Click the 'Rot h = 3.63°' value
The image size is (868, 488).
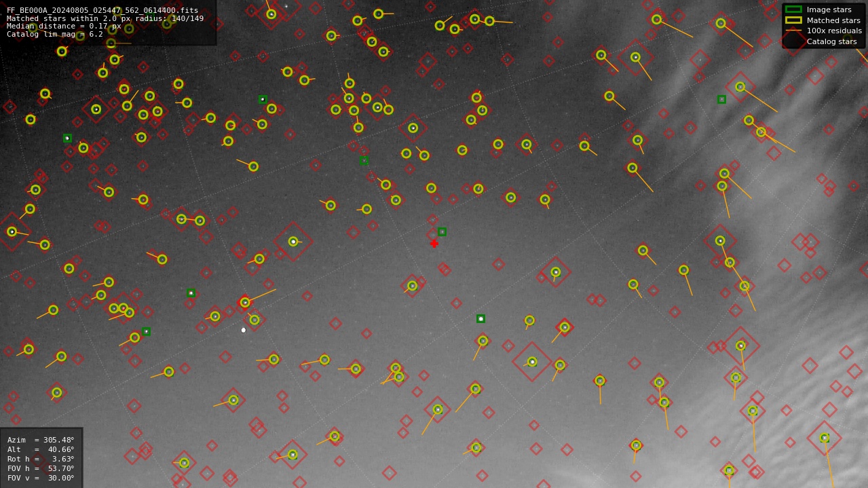(41, 459)
